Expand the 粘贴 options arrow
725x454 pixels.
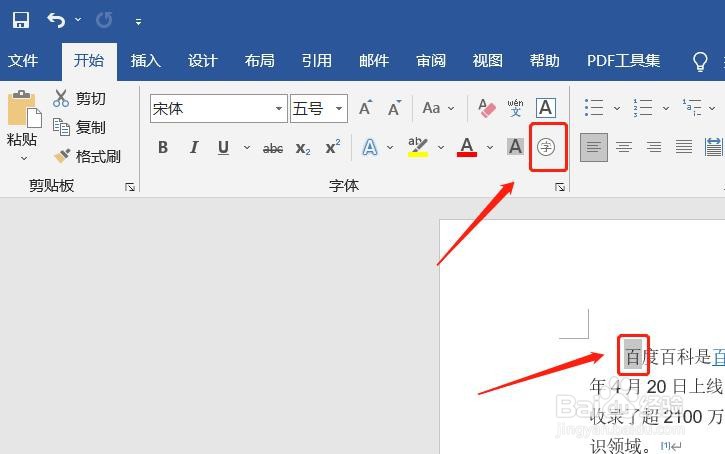coord(24,158)
